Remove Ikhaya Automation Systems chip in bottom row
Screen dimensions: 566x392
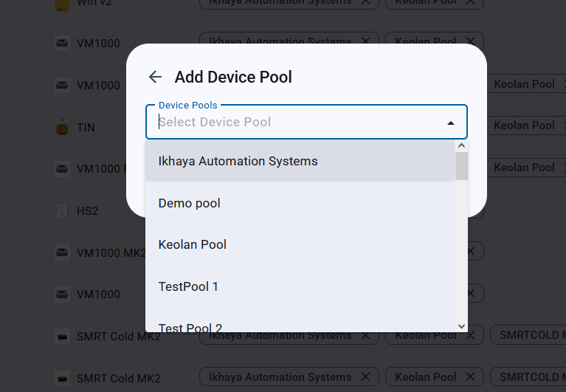coord(366,377)
